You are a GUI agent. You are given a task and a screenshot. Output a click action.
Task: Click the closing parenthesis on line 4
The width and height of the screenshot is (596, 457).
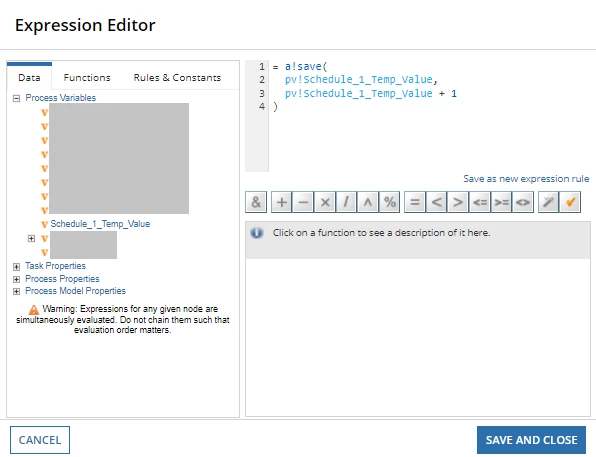(276, 107)
